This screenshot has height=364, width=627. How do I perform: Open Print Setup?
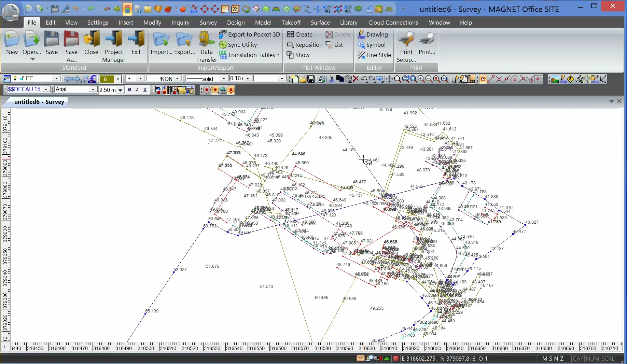point(406,47)
